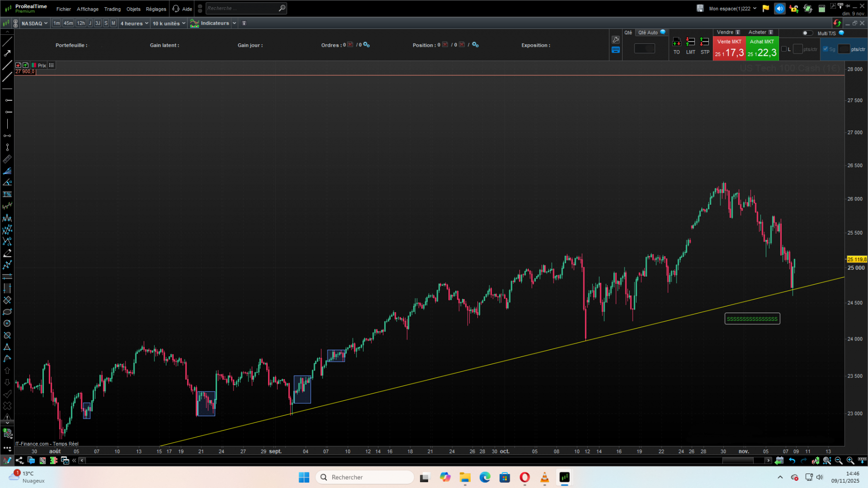Click the STP stop order icon
Screen dimensions: 868x488
coord(705,42)
